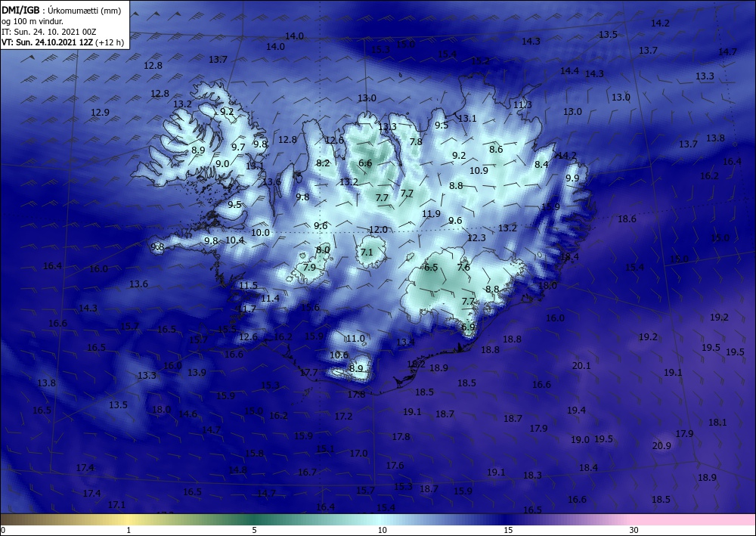Click the '(+12 h)' forecast offset text
This screenshot has height=536, width=756.
pos(110,42)
